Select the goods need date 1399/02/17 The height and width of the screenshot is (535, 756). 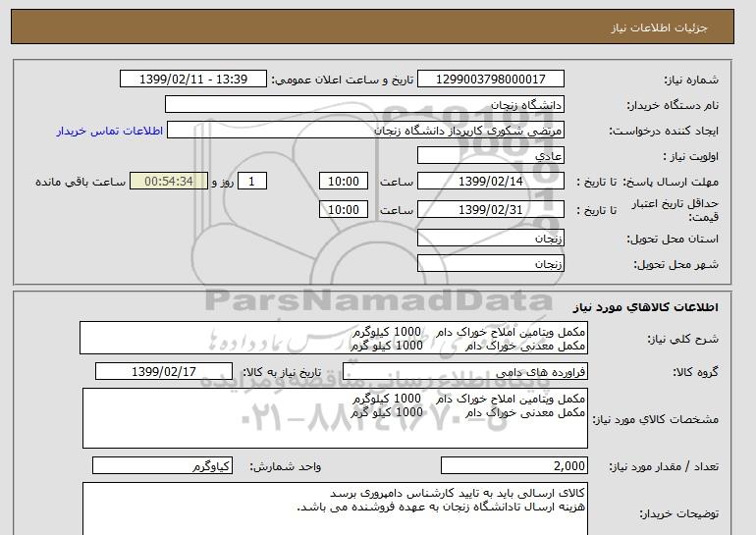pyautogui.click(x=164, y=372)
